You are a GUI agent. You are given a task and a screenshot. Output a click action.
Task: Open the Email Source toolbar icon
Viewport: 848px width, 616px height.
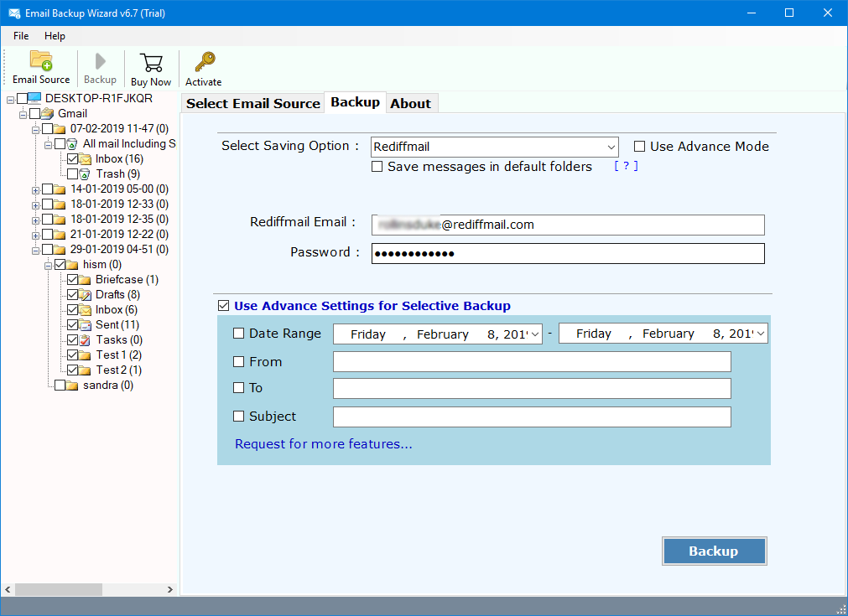pyautogui.click(x=41, y=60)
